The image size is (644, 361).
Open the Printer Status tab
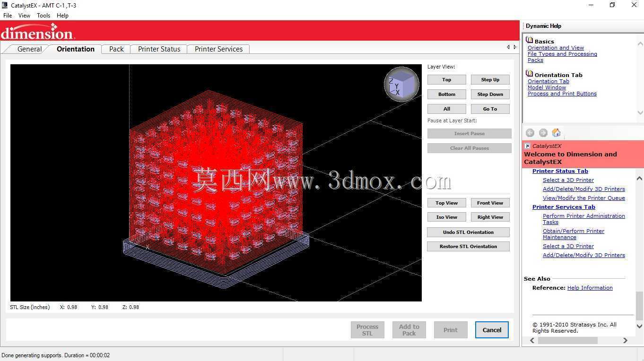[x=159, y=49]
